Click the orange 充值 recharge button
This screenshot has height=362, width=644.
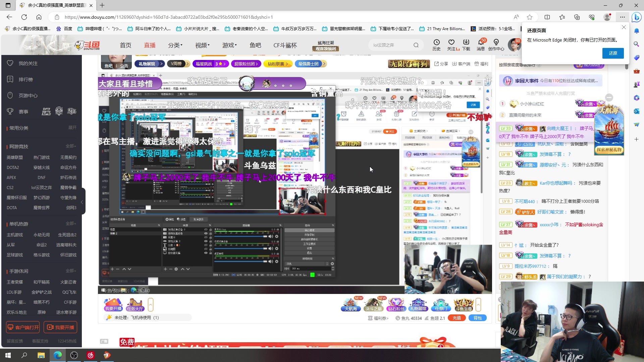point(457,318)
